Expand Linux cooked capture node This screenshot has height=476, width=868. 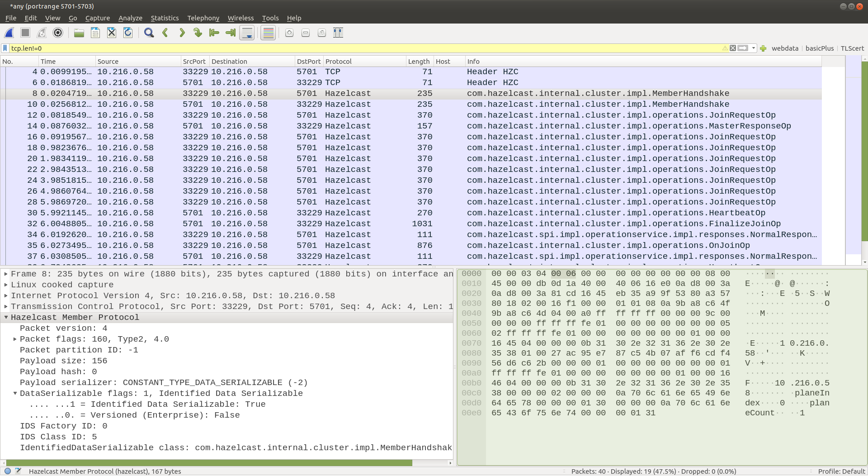click(6, 285)
